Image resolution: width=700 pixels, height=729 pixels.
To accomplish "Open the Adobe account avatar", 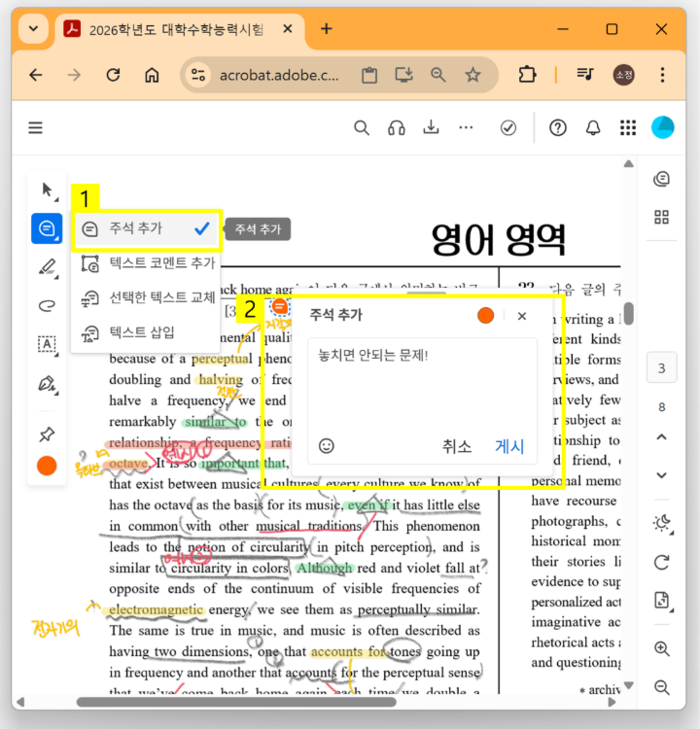I will [663, 127].
